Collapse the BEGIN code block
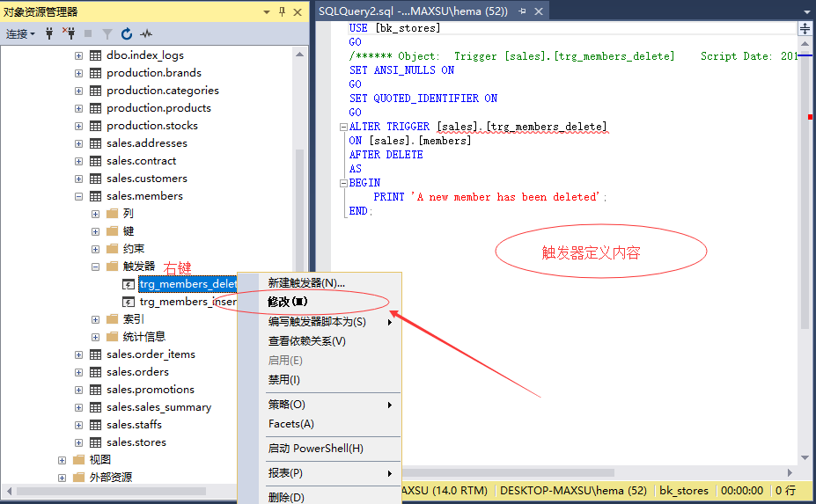 click(x=343, y=183)
